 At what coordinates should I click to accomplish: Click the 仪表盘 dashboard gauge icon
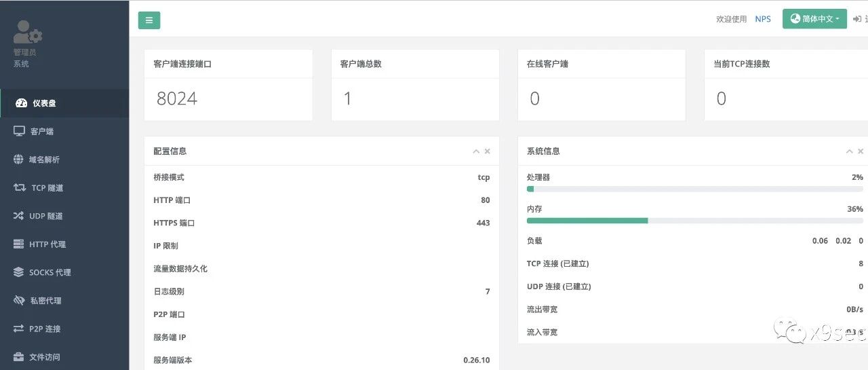[x=21, y=103]
